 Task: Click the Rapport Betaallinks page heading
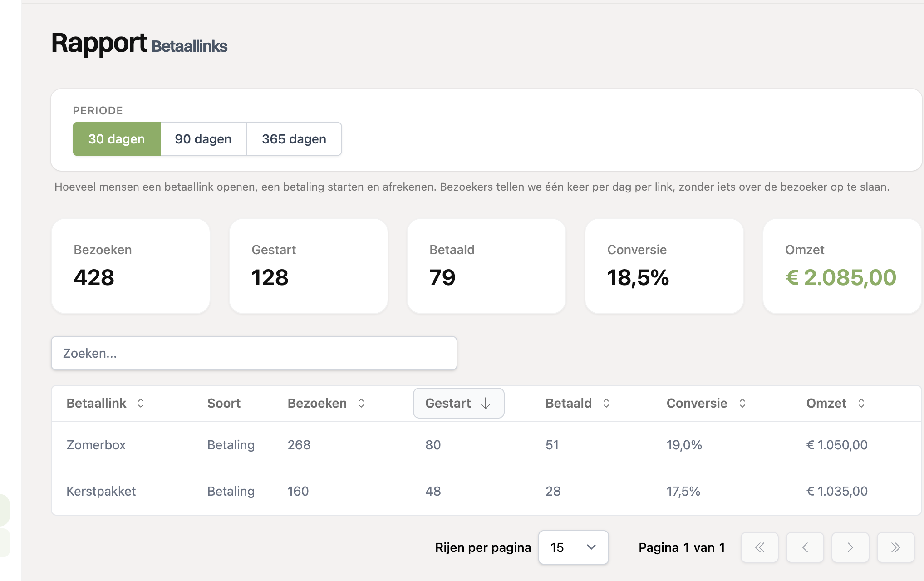(139, 44)
